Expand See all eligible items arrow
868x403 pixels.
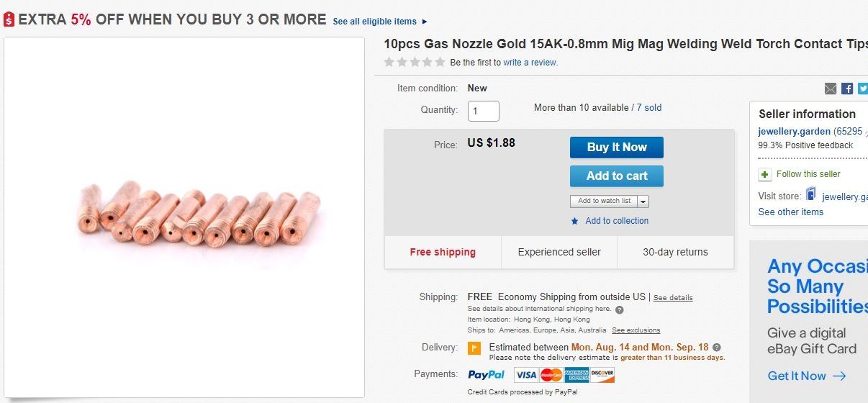click(424, 22)
